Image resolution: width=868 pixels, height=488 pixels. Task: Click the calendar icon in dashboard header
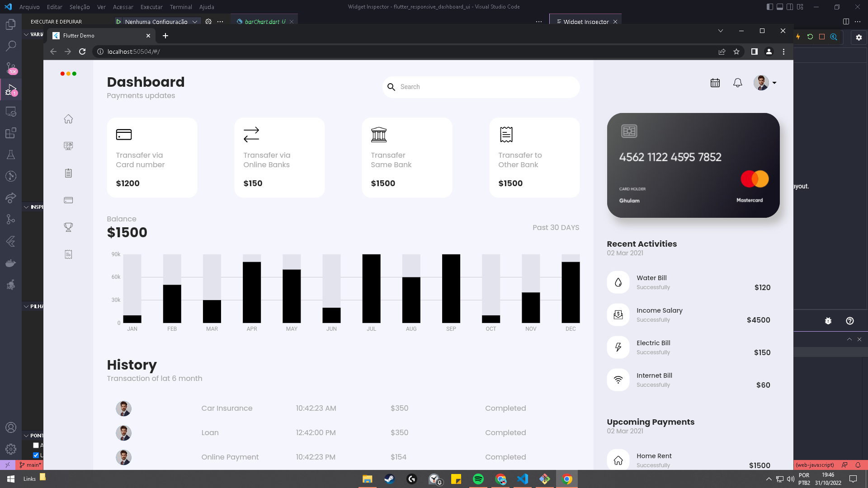tap(715, 83)
